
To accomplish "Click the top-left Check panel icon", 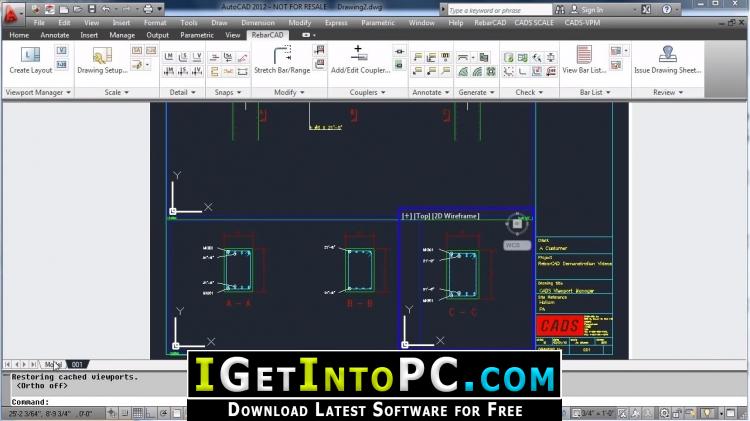I will 508,57.
